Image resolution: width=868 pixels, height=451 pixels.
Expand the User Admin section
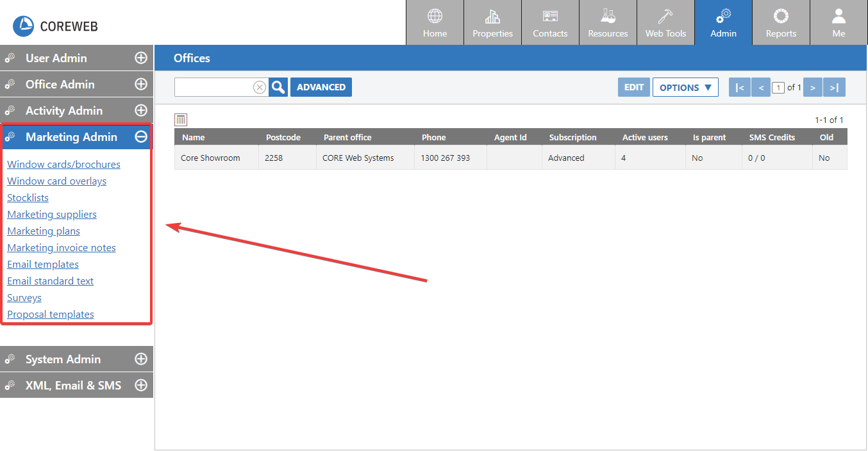pyautogui.click(x=140, y=58)
